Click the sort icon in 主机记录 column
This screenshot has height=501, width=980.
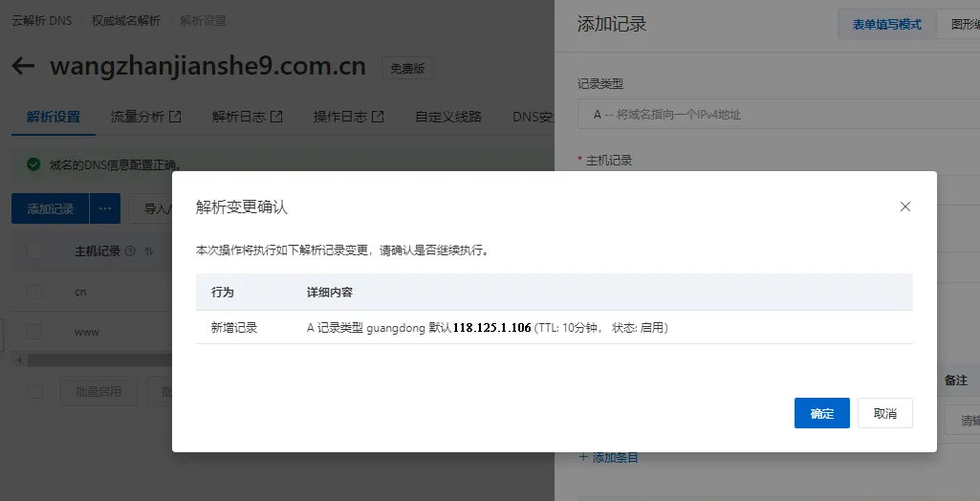tap(149, 251)
